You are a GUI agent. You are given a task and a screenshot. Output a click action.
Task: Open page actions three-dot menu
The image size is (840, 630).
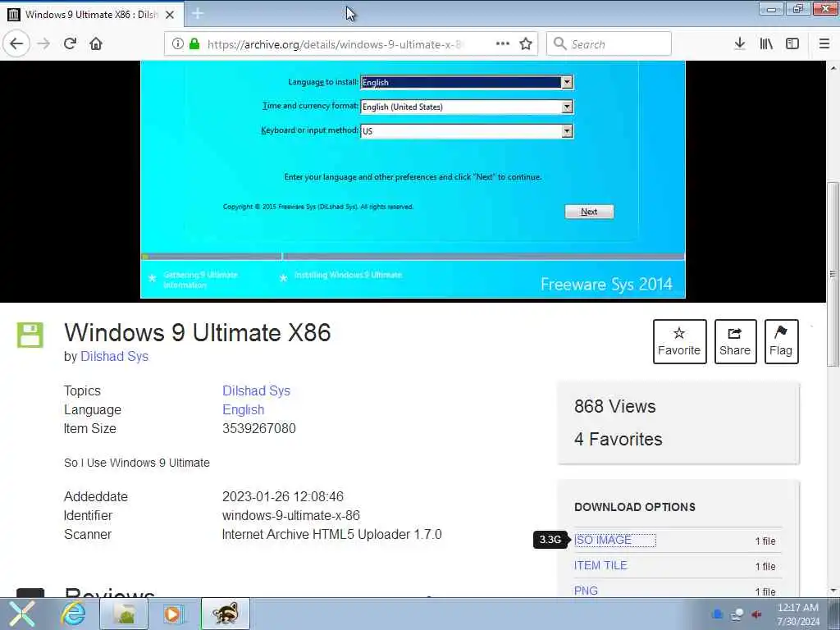click(503, 44)
